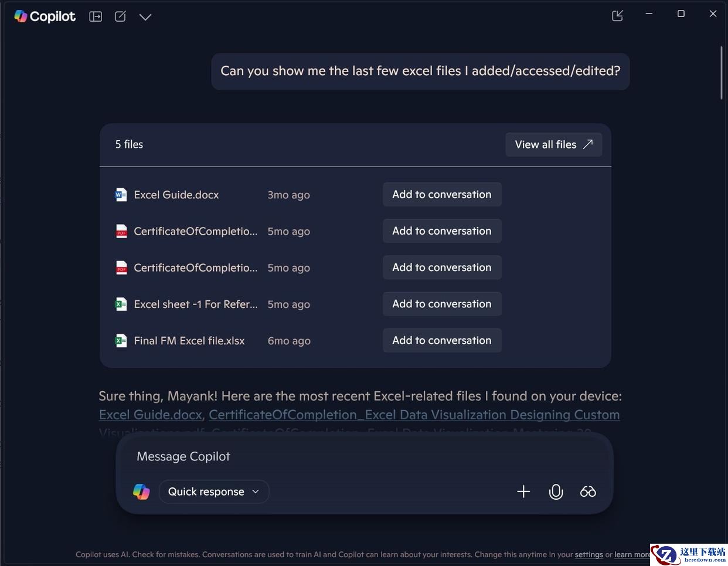The width and height of the screenshot is (728, 566).
Task: Activate the microphone voice input
Action: pos(556,492)
